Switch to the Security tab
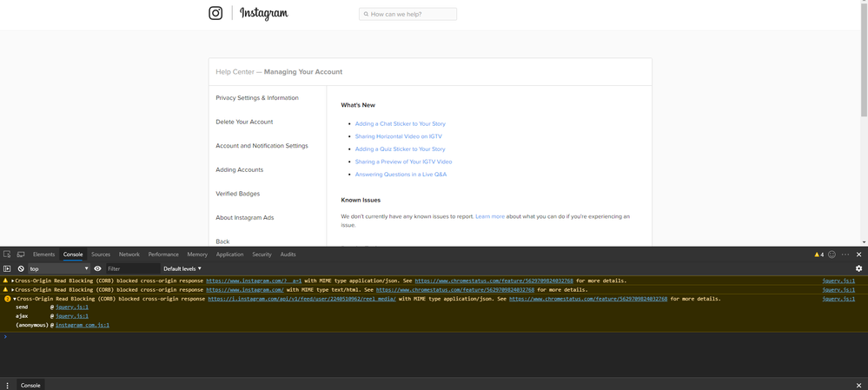 tap(262, 254)
